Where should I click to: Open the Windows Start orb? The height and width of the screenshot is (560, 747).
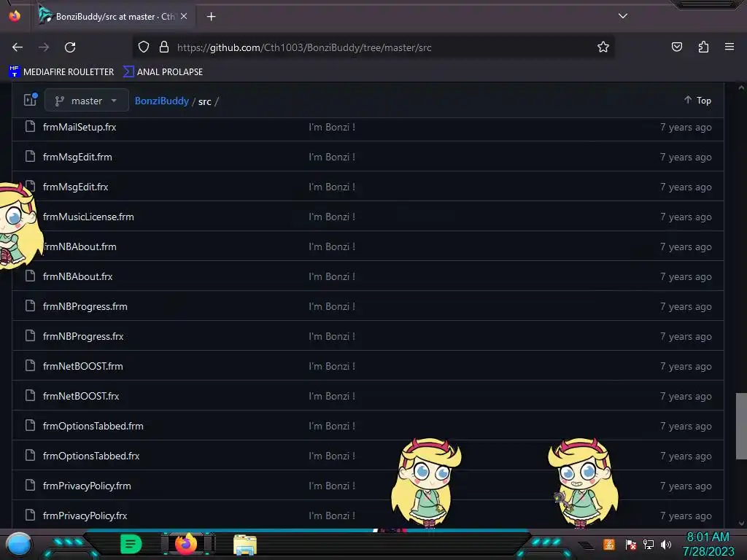(x=19, y=544)
